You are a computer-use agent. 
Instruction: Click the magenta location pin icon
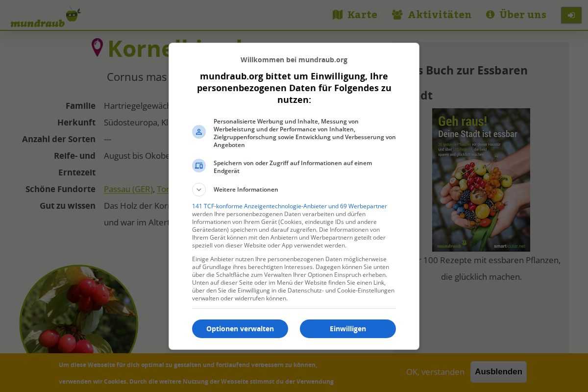point(98,48)
